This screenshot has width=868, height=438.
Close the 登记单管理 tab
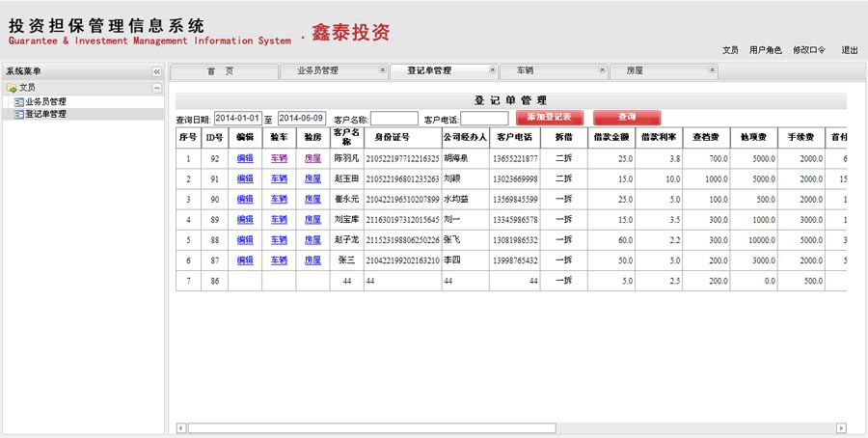[492, 70]
